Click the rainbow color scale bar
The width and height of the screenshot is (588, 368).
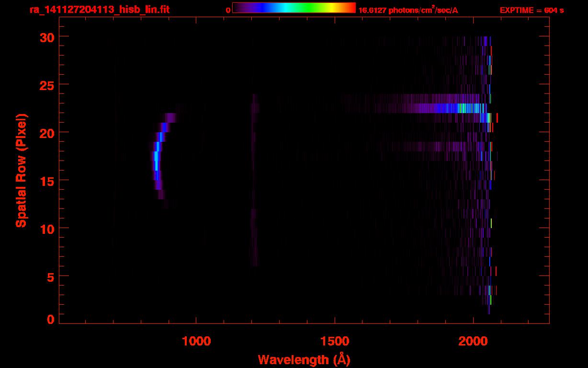pos(294,8)
